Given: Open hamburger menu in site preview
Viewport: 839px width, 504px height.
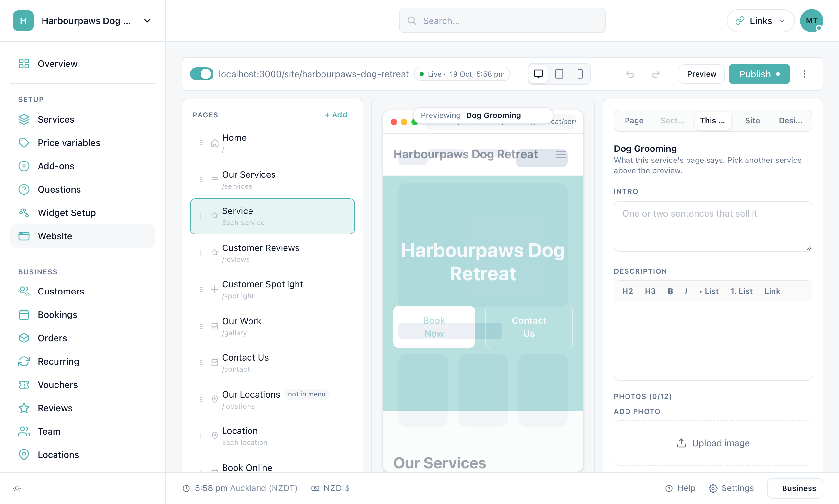Looking at the screenshot, I should pos(561,154).
